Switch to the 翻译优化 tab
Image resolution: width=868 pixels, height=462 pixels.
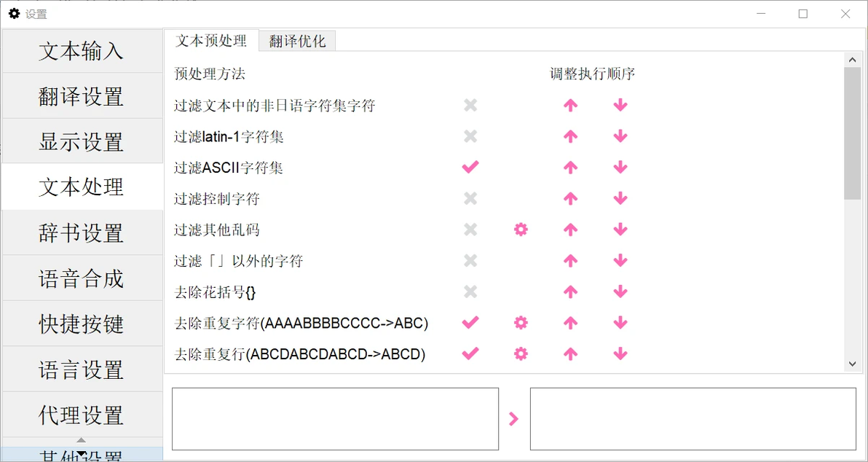(297, 41)
